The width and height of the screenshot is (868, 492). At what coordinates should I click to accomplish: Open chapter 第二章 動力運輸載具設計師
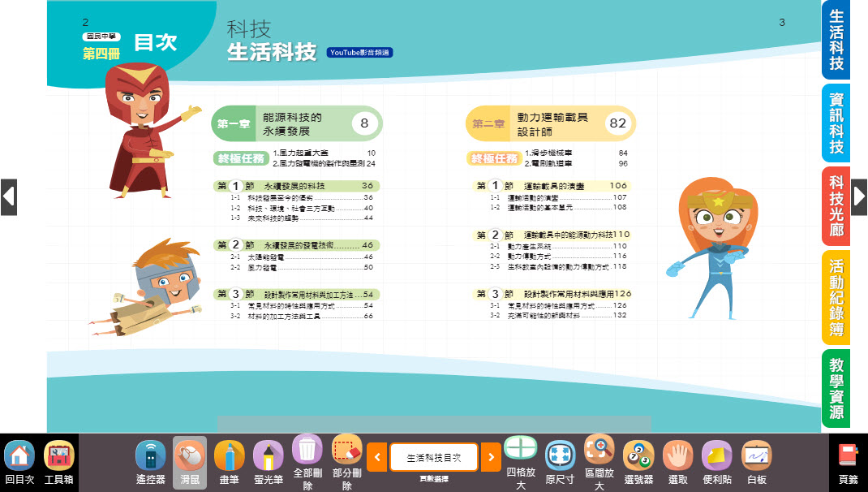(551, 123)
